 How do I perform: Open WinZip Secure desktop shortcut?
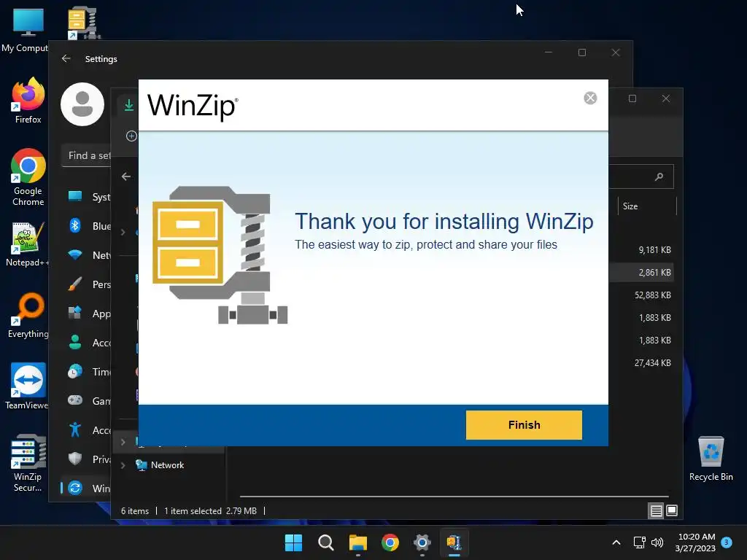[x=28, y=463]
